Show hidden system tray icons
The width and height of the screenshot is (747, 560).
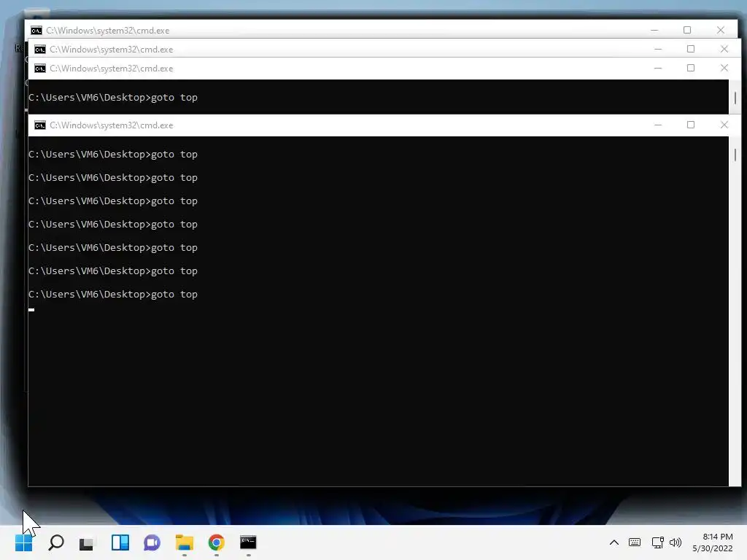(614, 542)
